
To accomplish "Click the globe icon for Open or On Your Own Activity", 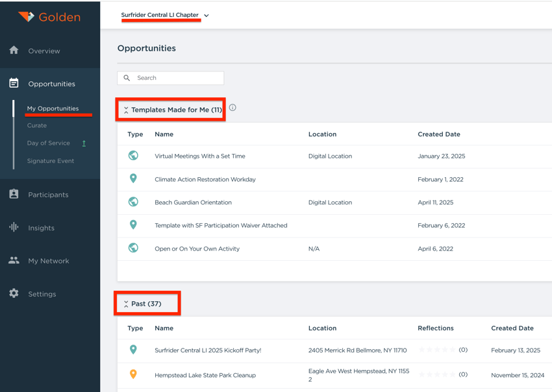I will 133,248.
